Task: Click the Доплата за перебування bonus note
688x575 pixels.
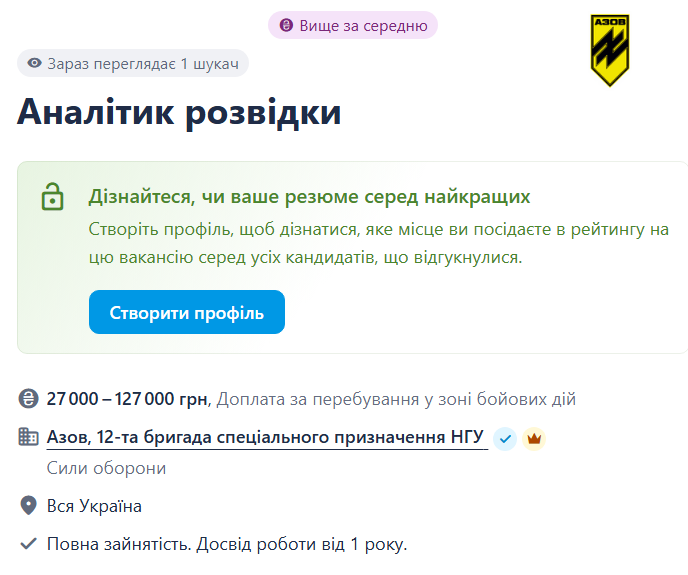Action: (396, 399)
